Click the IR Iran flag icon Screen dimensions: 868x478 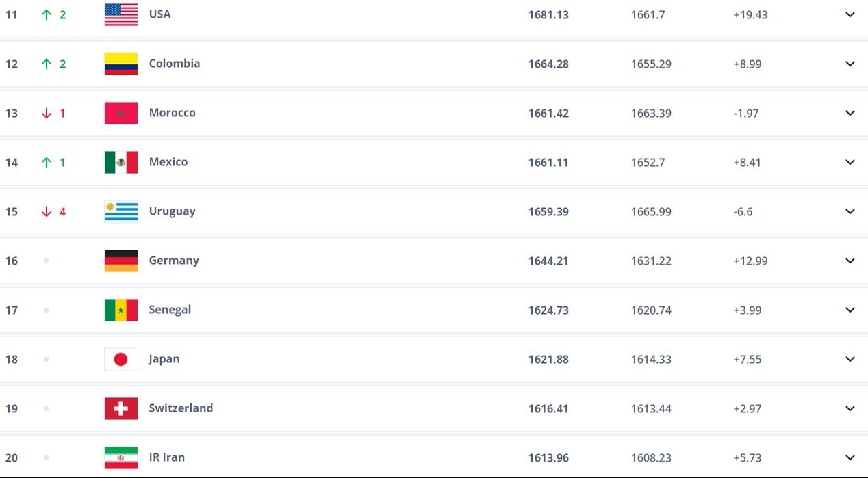click(120, 457)
